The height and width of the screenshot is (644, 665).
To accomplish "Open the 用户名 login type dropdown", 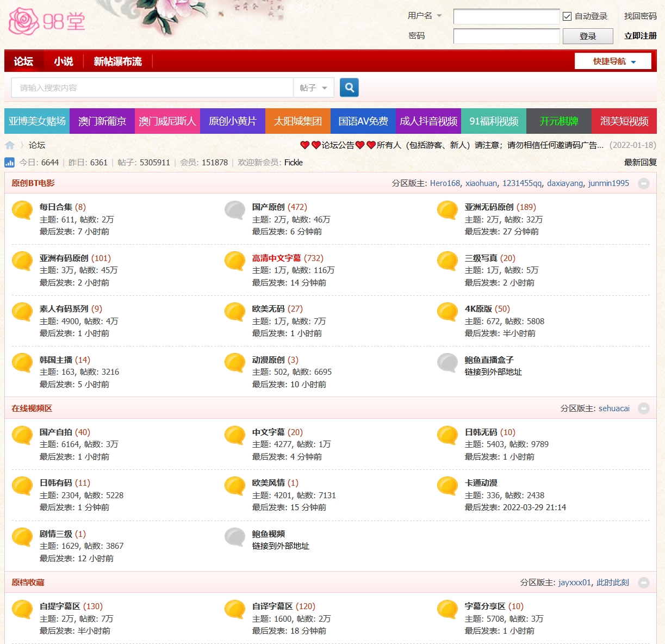I will point(425,16).
